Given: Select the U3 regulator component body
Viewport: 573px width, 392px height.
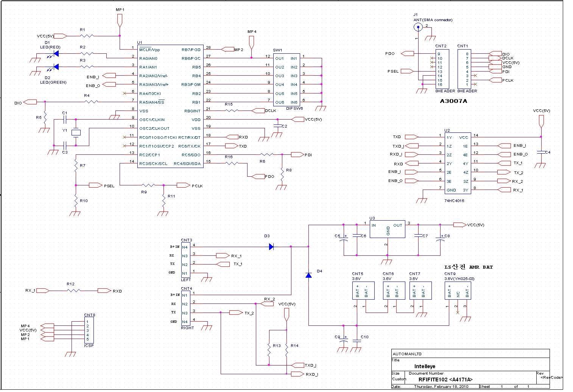Looking at the screenshot, I should pos(387,229).
